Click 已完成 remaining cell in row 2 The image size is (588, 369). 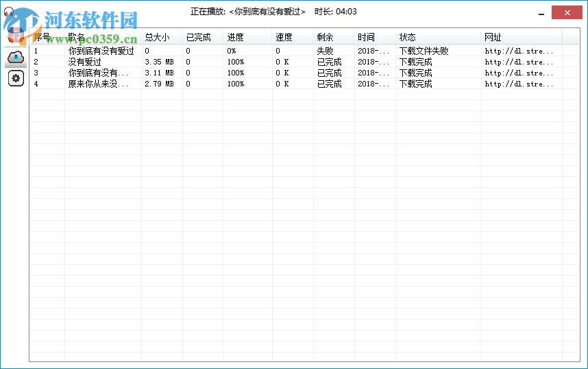click(x=329, y=62)
